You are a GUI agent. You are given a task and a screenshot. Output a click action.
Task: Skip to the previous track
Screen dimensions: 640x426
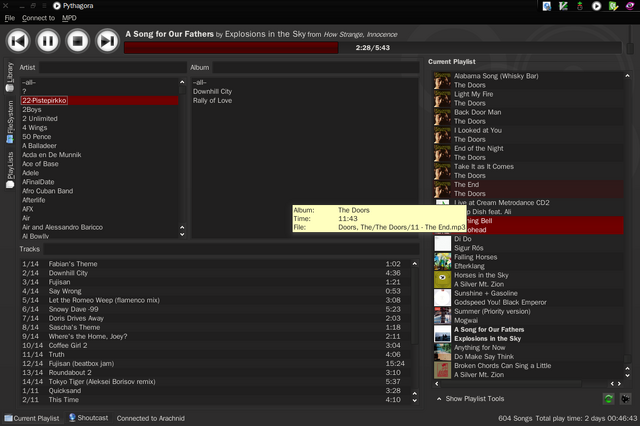[18, 41]
